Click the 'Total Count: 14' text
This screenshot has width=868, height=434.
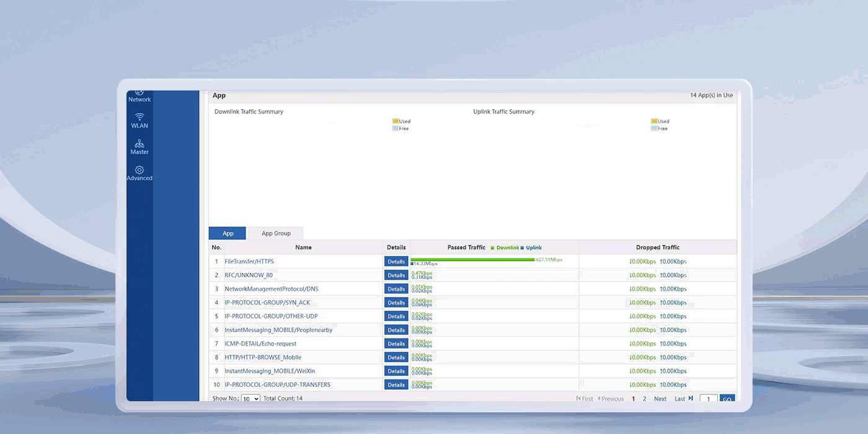pos(283,399)
